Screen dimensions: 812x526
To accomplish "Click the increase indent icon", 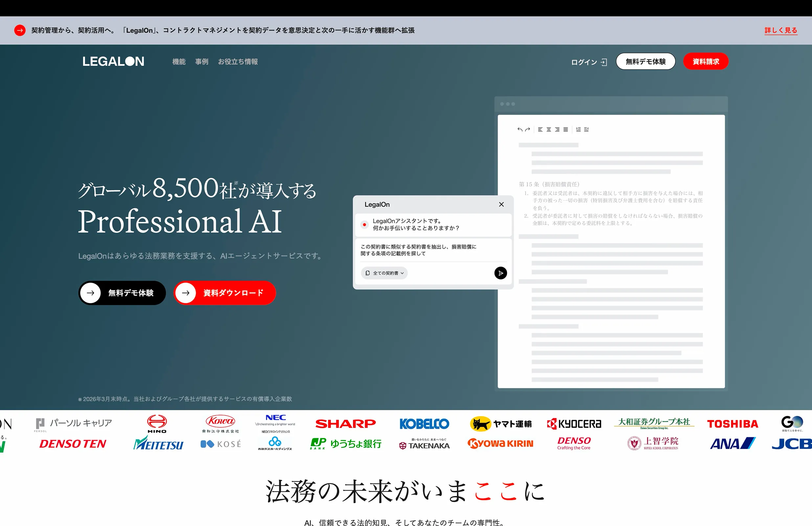I will click(578, 130).
